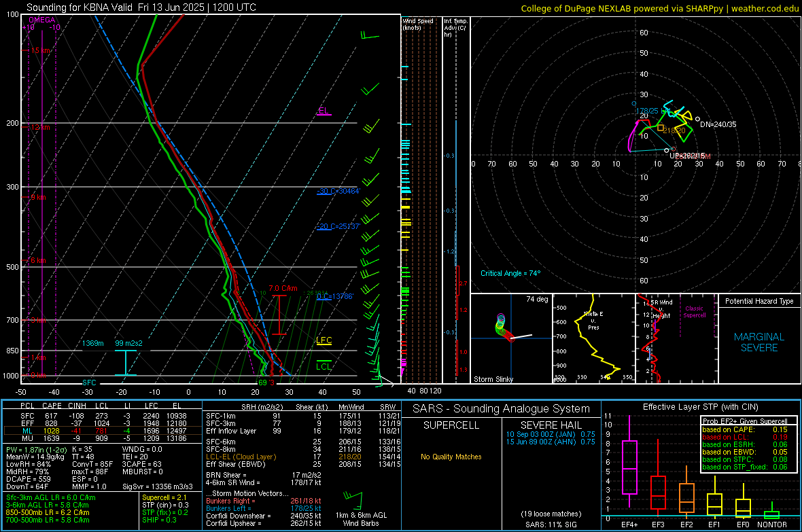Click the 'Theta-E v. Pres' inset label
Image resolution: width=802 pixels, height=532 pixels.
[593, 320]
